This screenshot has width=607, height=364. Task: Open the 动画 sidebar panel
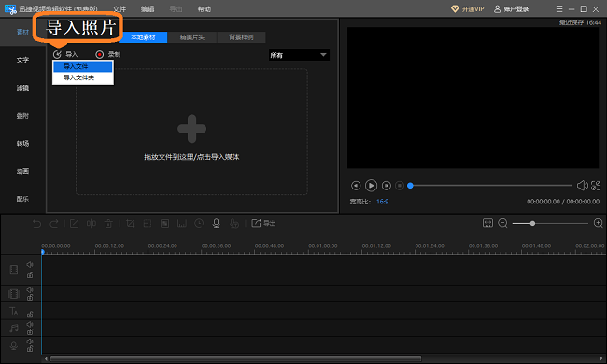tap(22, 171)
